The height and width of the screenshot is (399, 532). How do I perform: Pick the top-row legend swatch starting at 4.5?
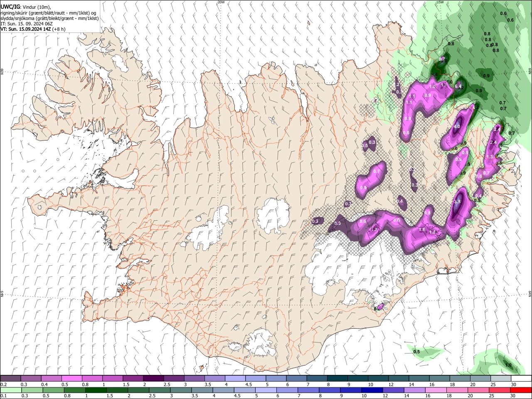coord(256,378)
